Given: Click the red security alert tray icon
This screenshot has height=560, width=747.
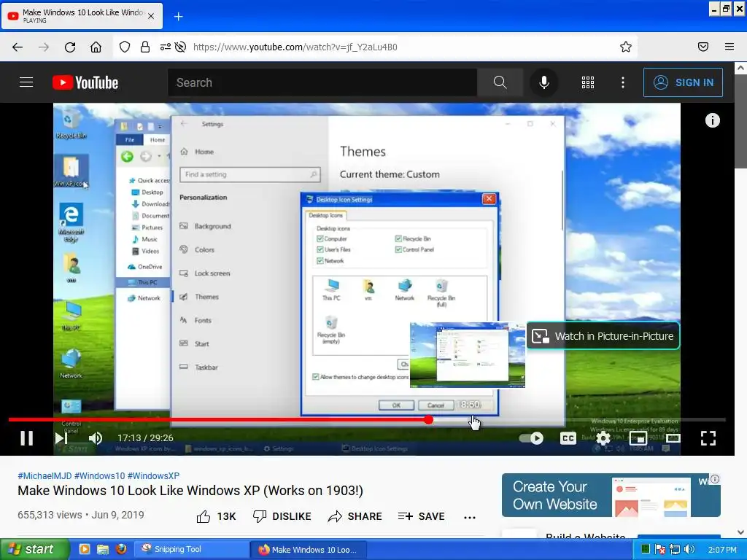Looking at the screenshot, I should (659, 549).
